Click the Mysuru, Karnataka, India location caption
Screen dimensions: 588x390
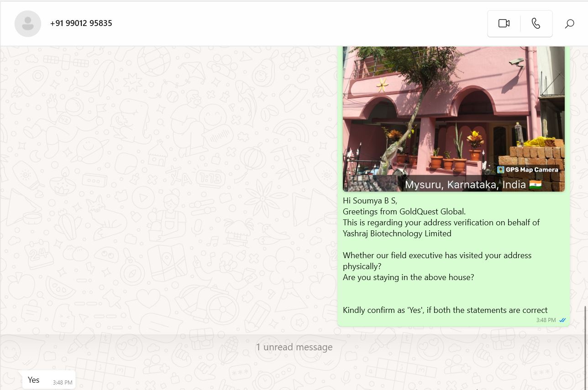[465, 185]
